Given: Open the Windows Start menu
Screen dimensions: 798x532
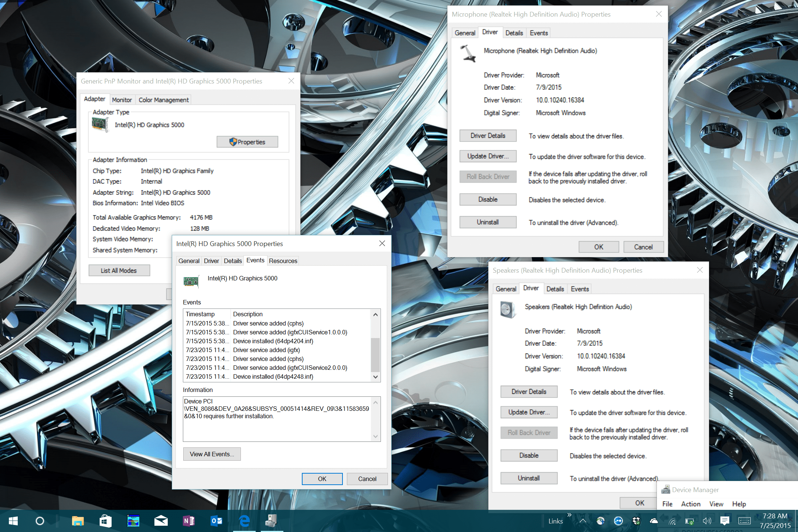Looking at the screenshot, I should (x=13, y=521).
